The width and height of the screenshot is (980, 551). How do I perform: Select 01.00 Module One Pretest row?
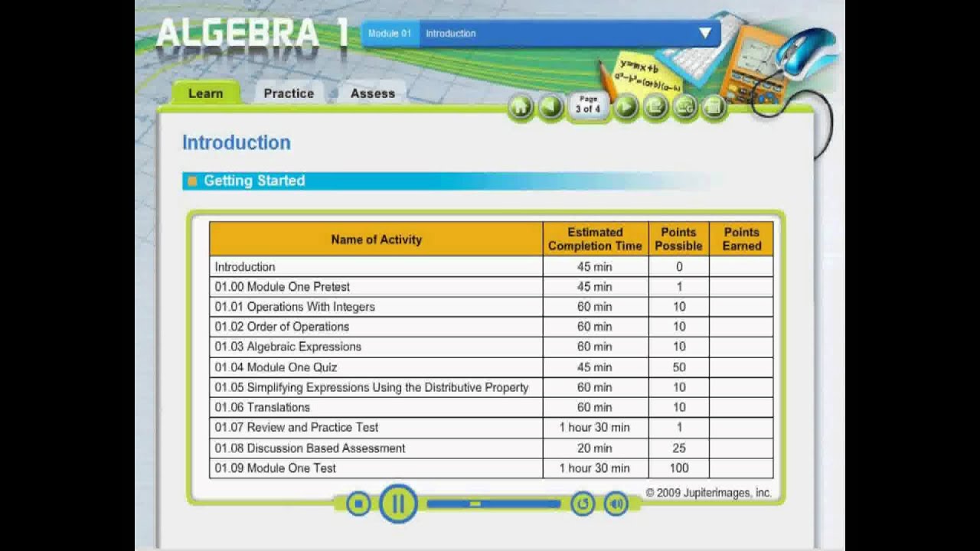pyautogui.click(x=491, y=286)
